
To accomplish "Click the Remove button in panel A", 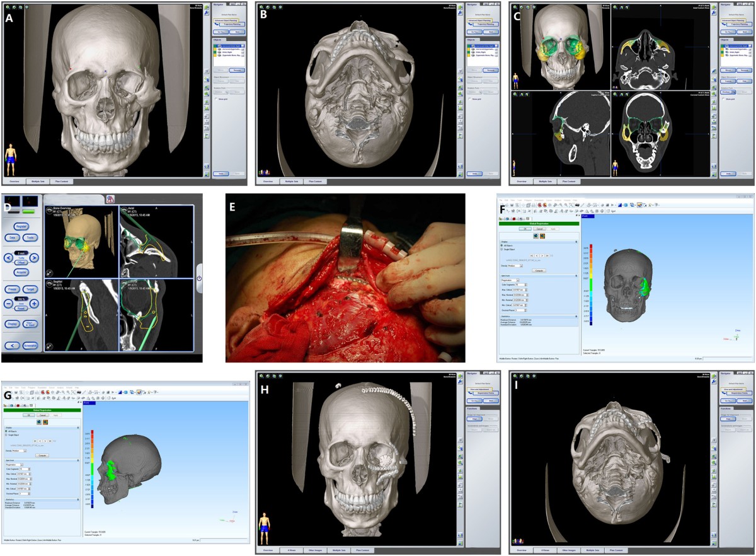I will (237, 70).
